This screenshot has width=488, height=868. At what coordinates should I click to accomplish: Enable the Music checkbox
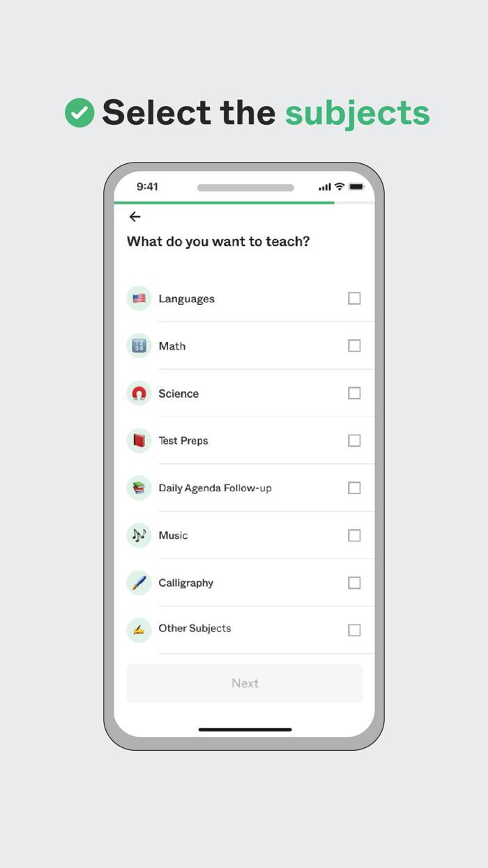click(x=354, y=535)
